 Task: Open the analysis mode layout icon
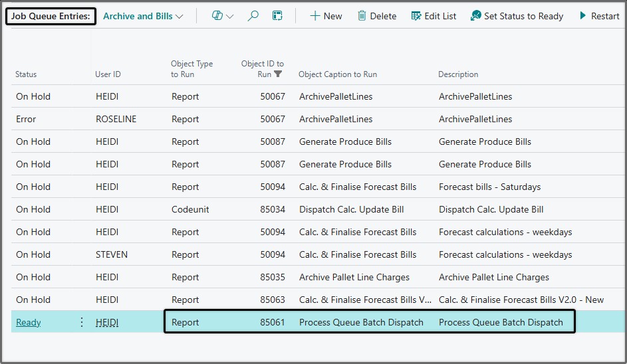click(277, 16)
